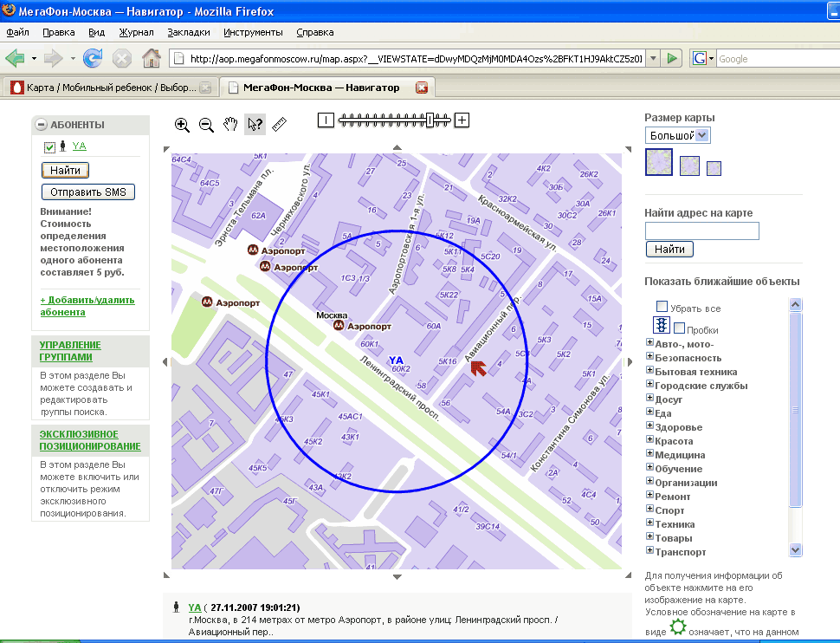Toggle the YA subscriber checkbox
The image size is (840, 643).
click(50, 147)
